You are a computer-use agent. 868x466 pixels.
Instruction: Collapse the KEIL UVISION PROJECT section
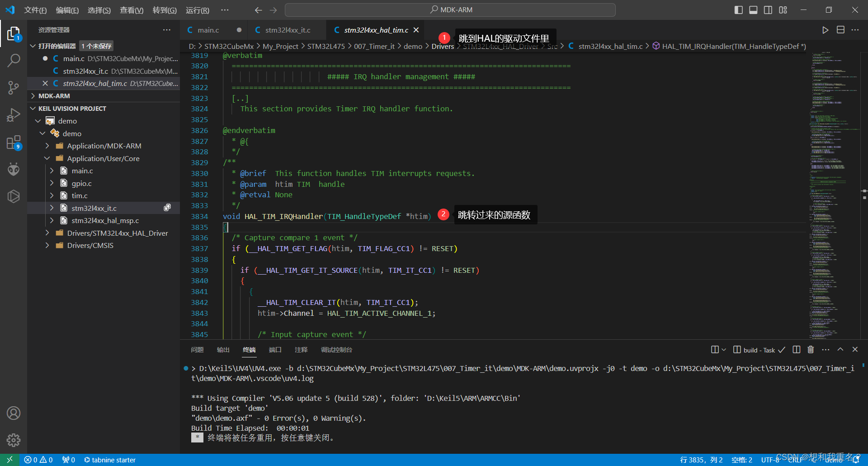33,109
